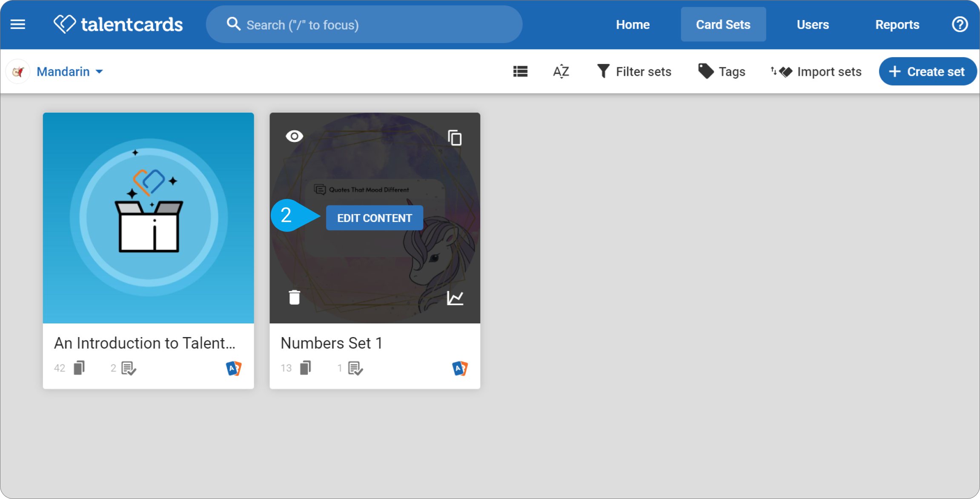Click the talentcards logo
Viewport: 980px width, 499px height.
coord(118,24)
